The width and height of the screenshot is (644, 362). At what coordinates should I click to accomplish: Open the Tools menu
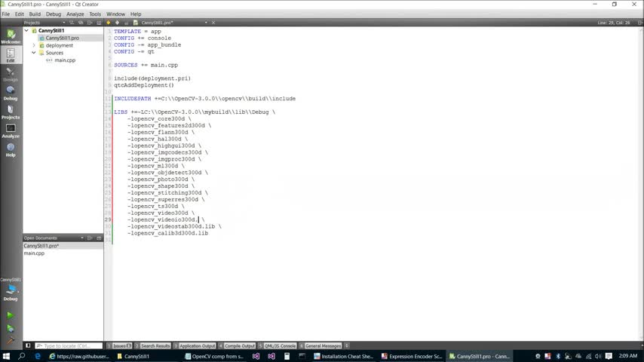pos(95,14)
